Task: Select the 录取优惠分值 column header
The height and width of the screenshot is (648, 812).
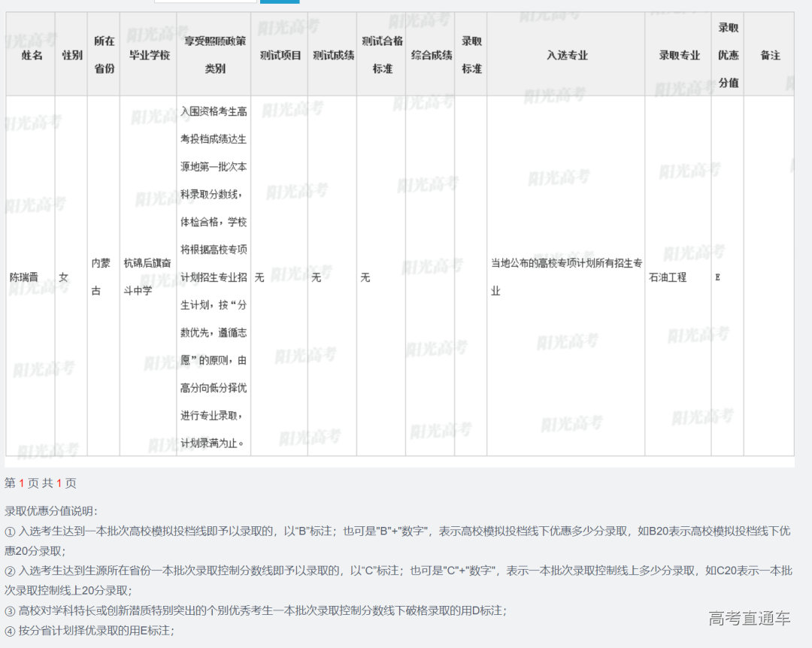Action: coord(728,55)
